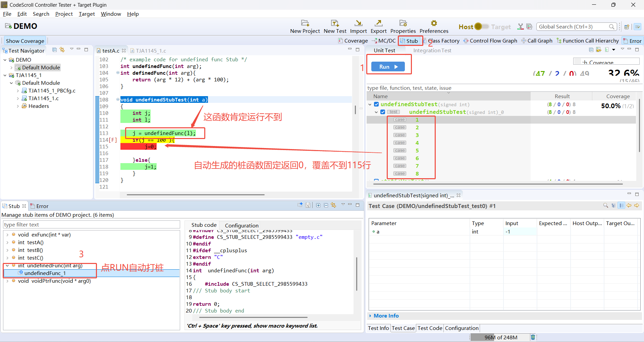Click the download-to-target icon beside Target
The image size is (644, 342).
[x=520, y=26]
